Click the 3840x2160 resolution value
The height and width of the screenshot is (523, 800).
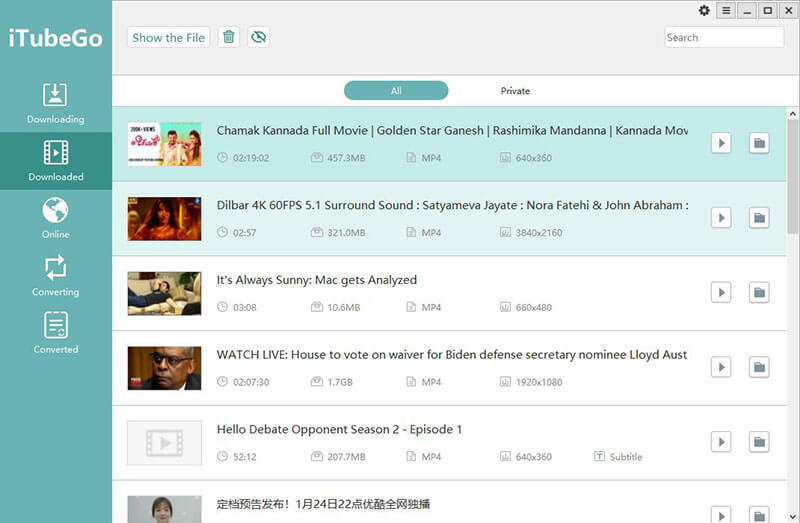coord(539,233)
